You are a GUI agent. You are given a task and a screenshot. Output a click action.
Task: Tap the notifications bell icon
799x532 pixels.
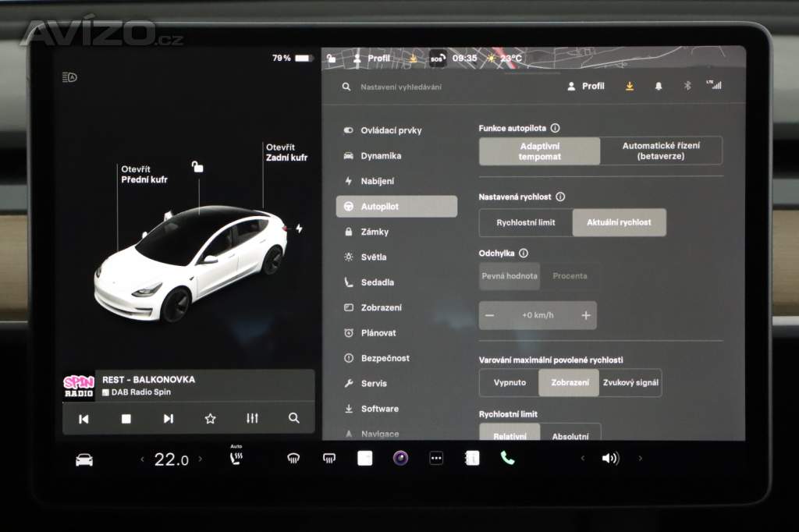659,87
